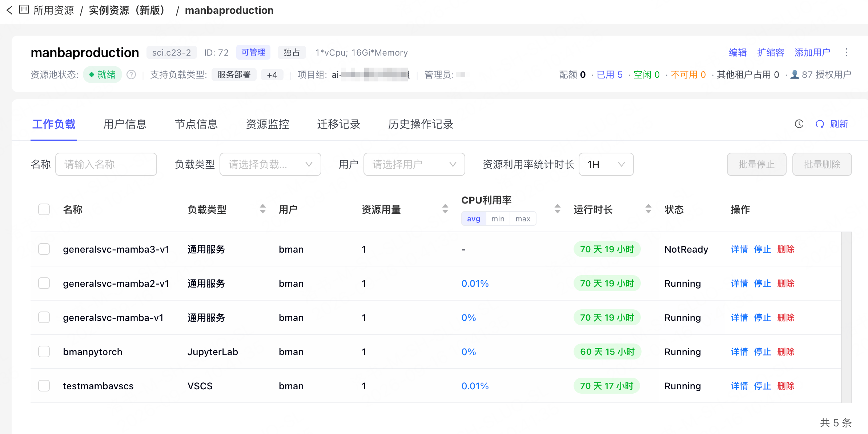Image resolution: width=868 pixels, height=434 pixels.
Task: Click the 扩缩容 link
Action: (x=771, y=53)
